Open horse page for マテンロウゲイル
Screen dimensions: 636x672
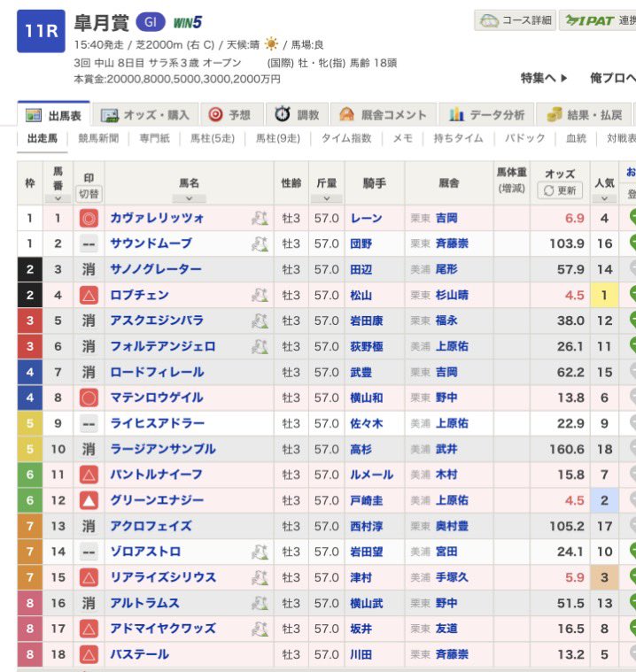click(x=157, y=398)
